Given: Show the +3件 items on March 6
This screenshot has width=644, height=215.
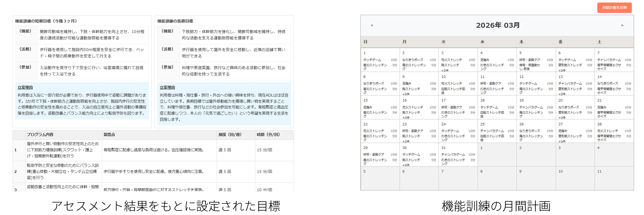Looking at the screenshot, I should (562, 70).
